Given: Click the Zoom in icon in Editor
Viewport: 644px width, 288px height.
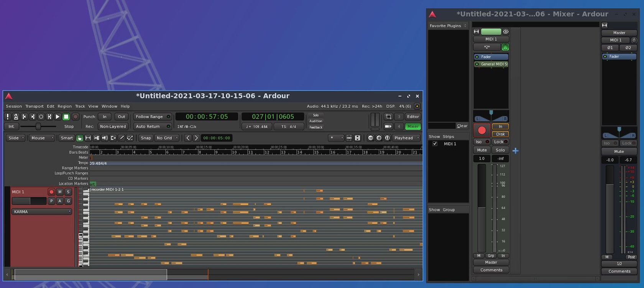Looking at the screenshot, I should coord(379,138).
